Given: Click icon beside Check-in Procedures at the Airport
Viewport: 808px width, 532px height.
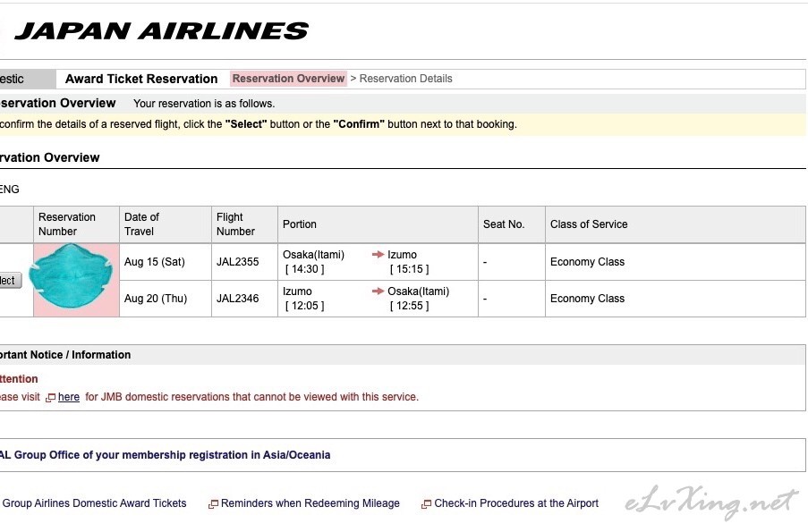Looking at the screenshot, I should [x=426, y=504].
